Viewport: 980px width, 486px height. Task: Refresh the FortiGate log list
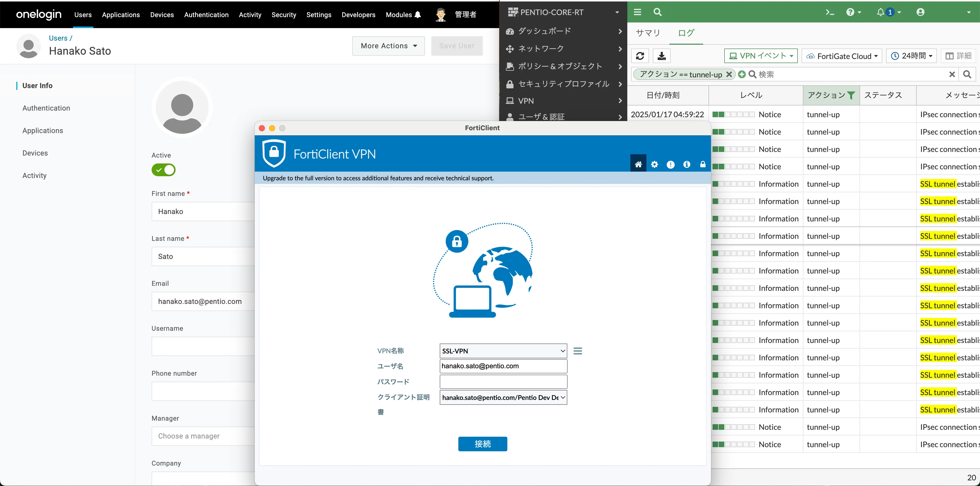pyautogui.click(x=640, y=56)
